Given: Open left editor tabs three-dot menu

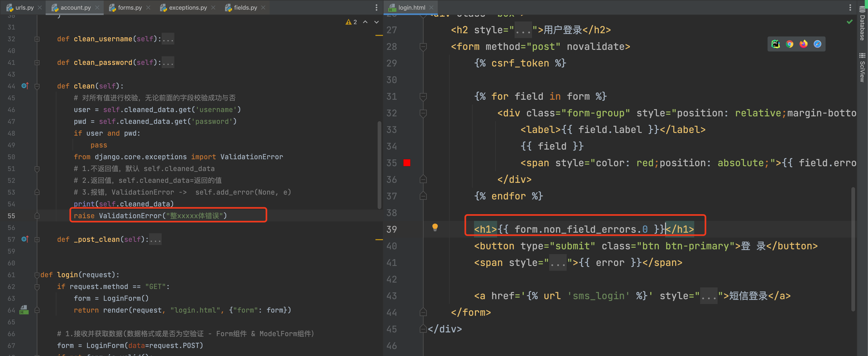Looking at the screenshot, I should click(376, 8).
